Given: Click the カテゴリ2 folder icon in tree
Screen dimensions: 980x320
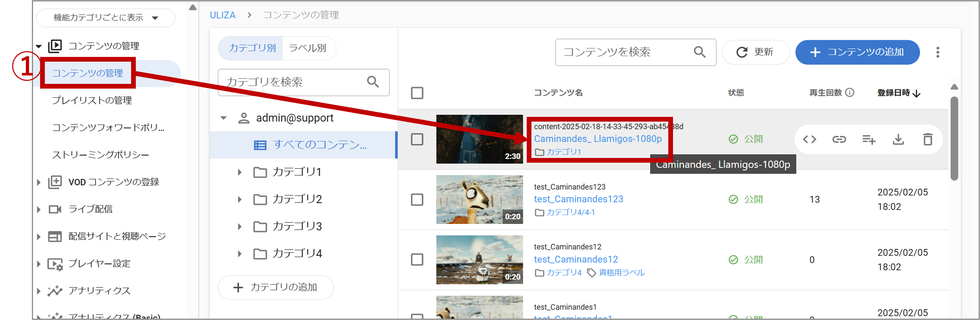Looking at the screenshot, I should point(260,199).
